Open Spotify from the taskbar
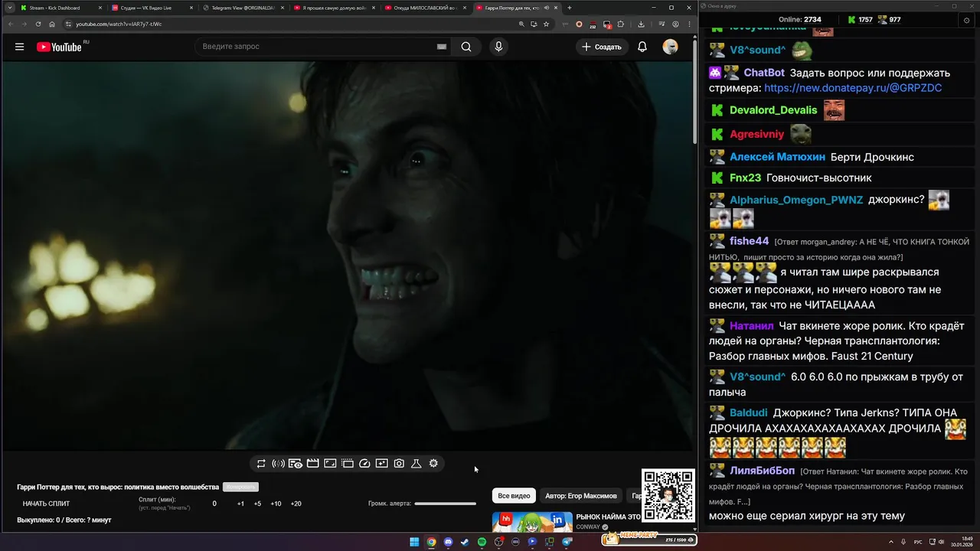Viewport: 980px width, 551px height. pyautogui.click(x=482, y=542)
